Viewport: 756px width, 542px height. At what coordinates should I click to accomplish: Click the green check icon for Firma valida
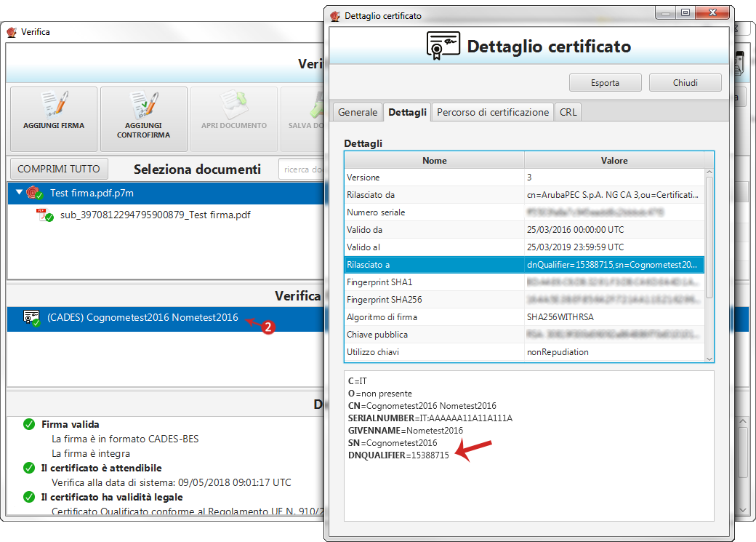tap(29, 424)
